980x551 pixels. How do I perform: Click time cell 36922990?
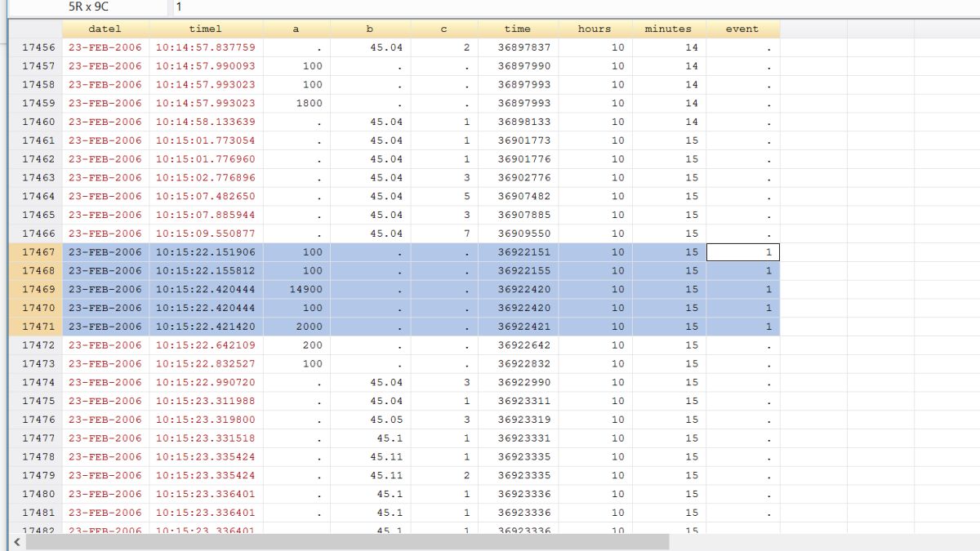tap(517, 382)
